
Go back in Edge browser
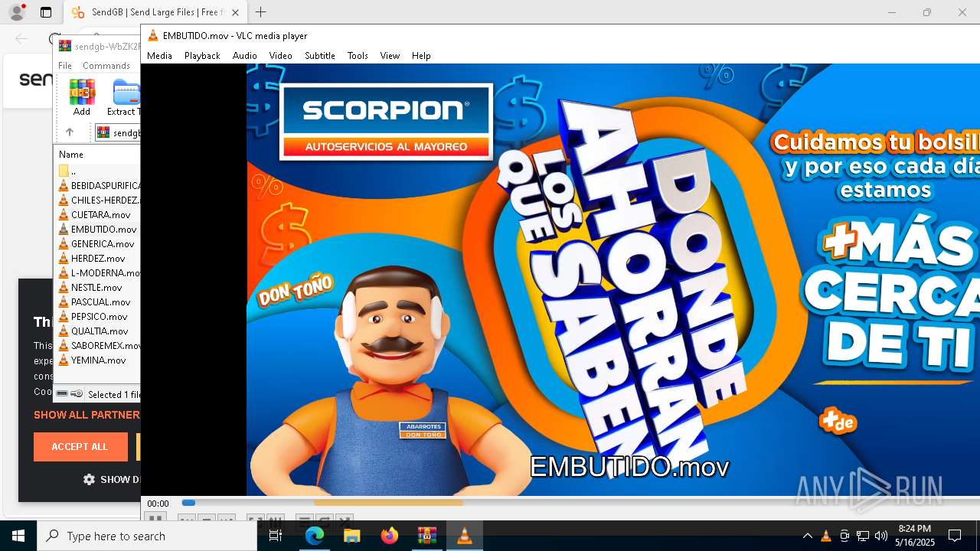(21, 38)
